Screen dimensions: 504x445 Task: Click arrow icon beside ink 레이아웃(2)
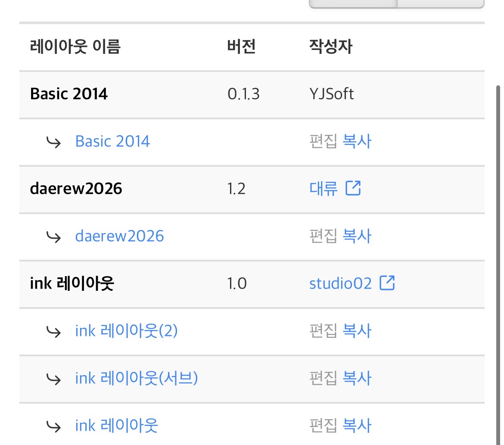click(53, 332)
